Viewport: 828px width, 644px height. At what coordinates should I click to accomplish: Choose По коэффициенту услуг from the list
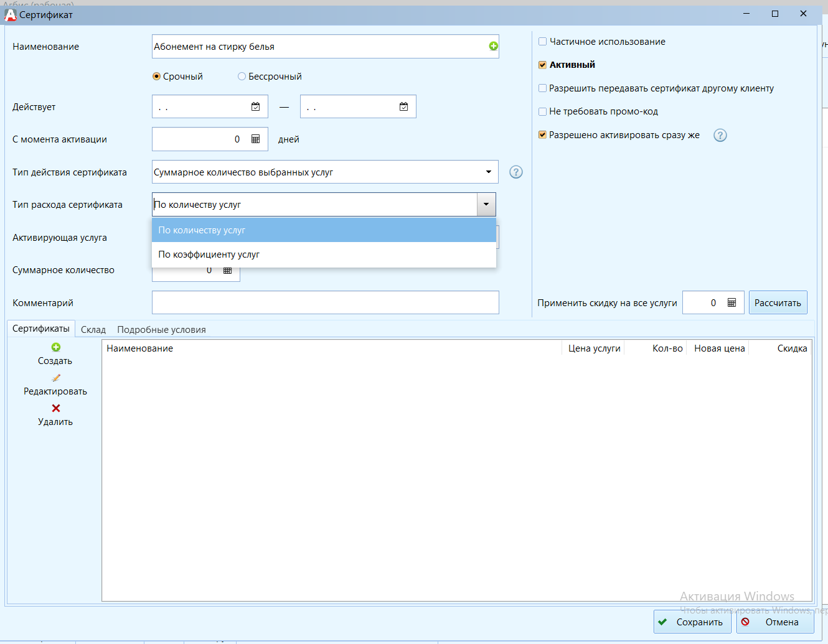[324, 254]
